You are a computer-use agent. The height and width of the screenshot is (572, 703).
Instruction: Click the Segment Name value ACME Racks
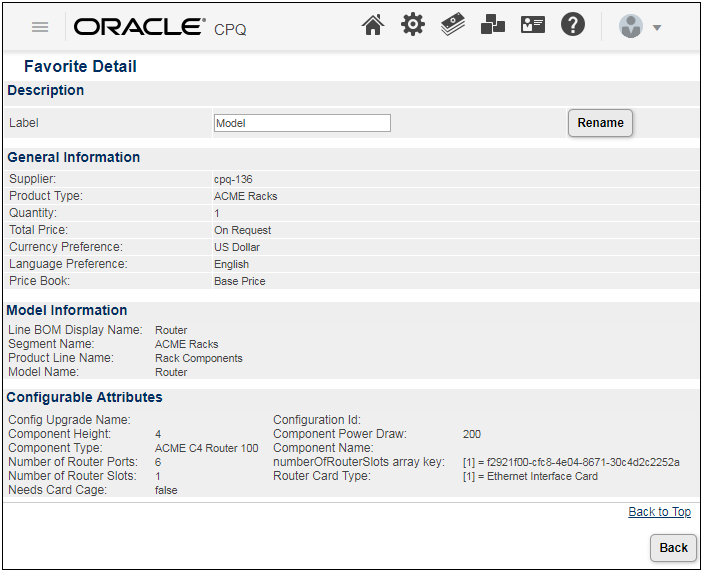187,344
